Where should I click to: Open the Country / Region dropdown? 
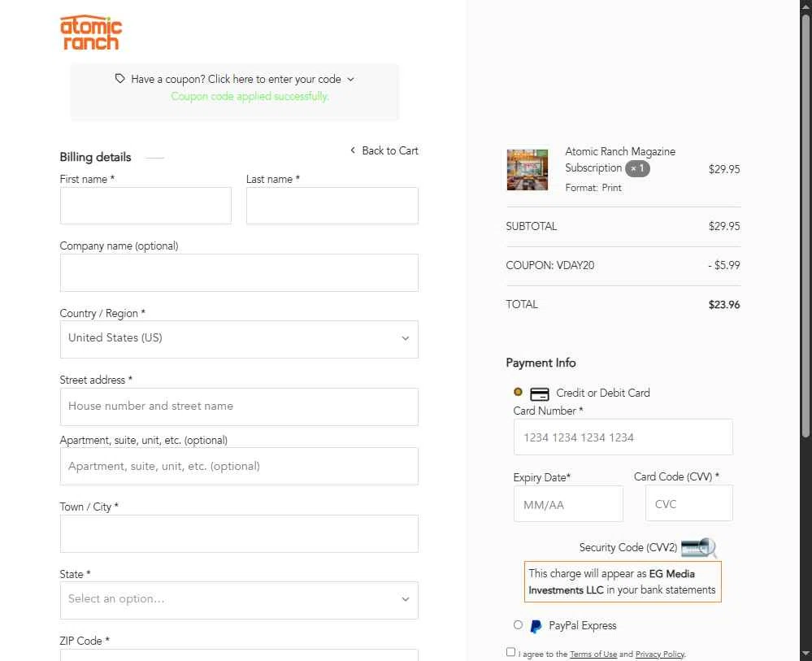[x=239, y=339]
